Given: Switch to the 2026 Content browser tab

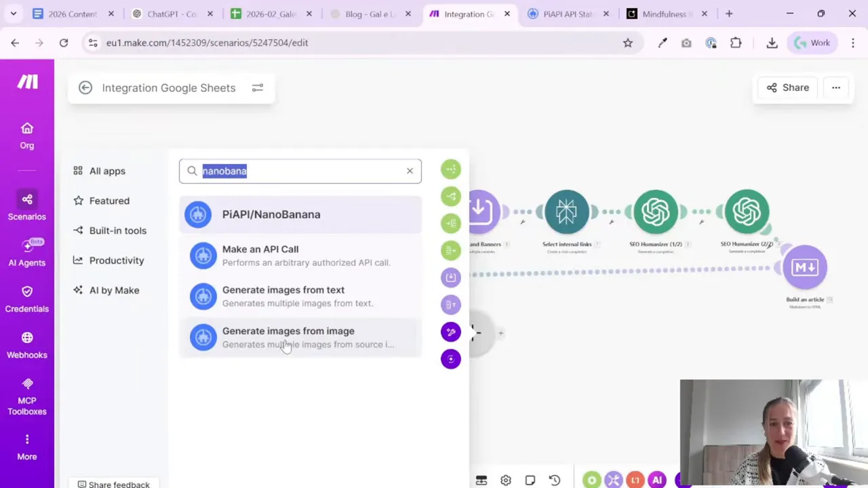Looking at the screenshot, I should point(73,14).
